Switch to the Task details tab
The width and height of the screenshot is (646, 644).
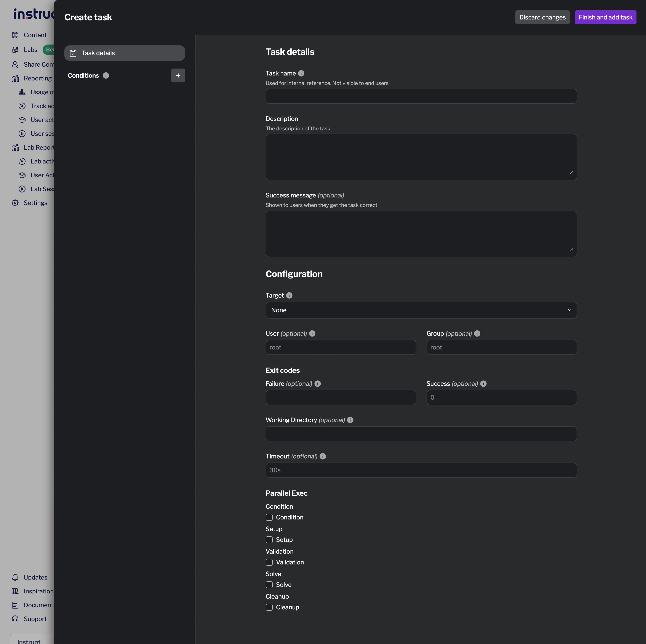point(124,53)
